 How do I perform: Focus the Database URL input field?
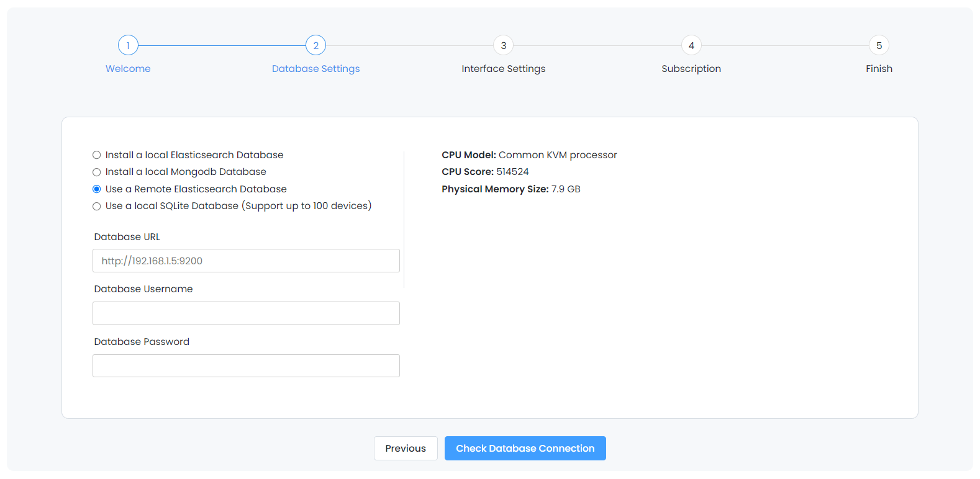point(246,261)
